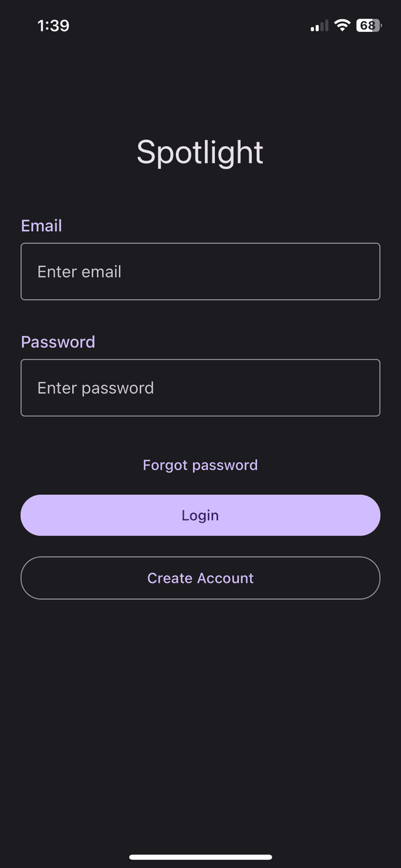Tap the Spotlight app title
Screen dimensions: 401x868
(x=200, y=152)
